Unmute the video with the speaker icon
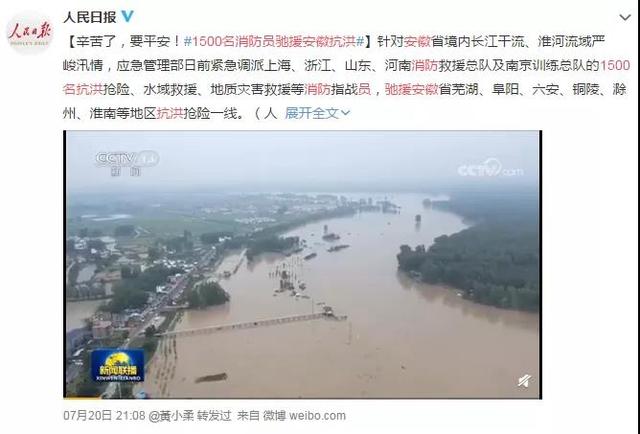Image resolution: width=640 pixels, height=434 pixels. click(x=524, y=381)
